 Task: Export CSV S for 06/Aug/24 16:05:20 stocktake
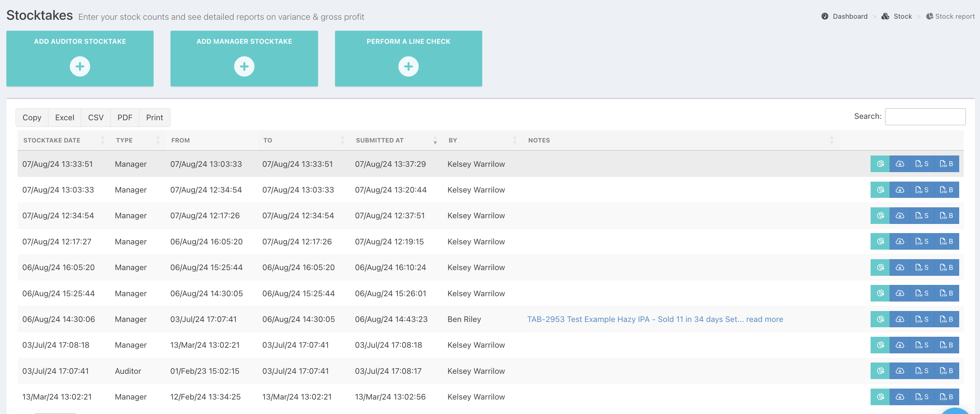pyautogui.click(x=922, y=267)
